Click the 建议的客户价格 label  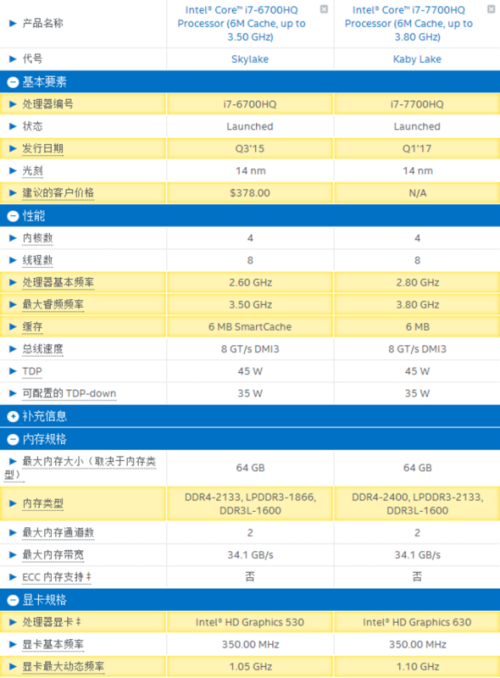(x=58, y=193)
